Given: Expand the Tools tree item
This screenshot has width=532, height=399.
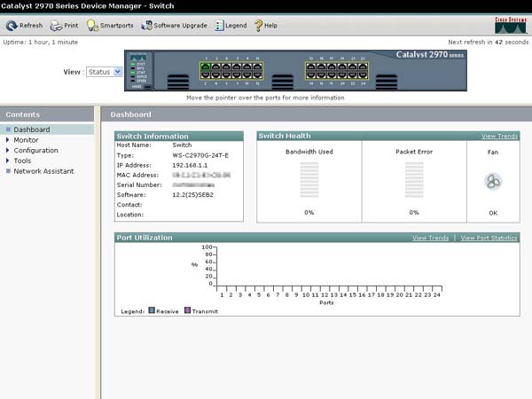Looking at the screenshot, I should (7, 160).
